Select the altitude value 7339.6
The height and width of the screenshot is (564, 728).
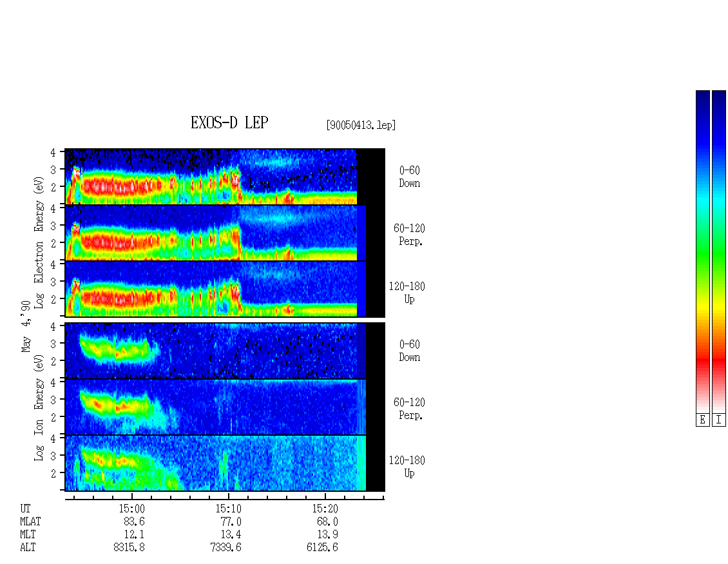tap(225, 547)
